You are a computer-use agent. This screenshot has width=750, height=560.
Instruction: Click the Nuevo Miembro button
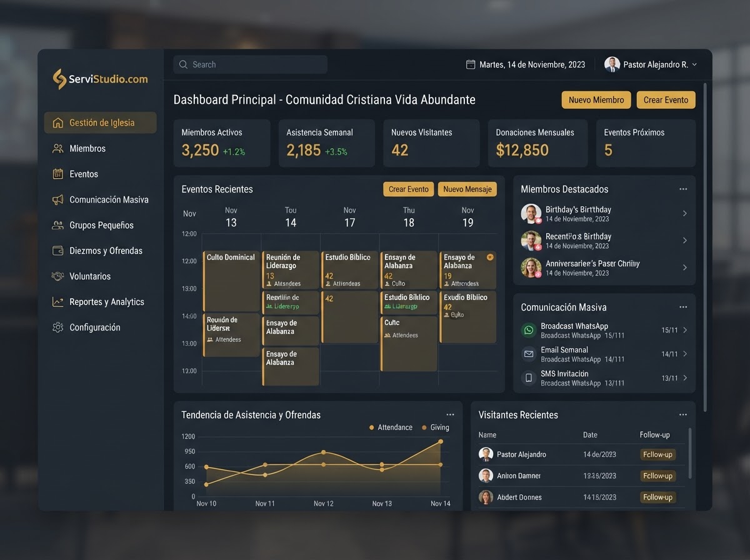click(x=596, y=100)
